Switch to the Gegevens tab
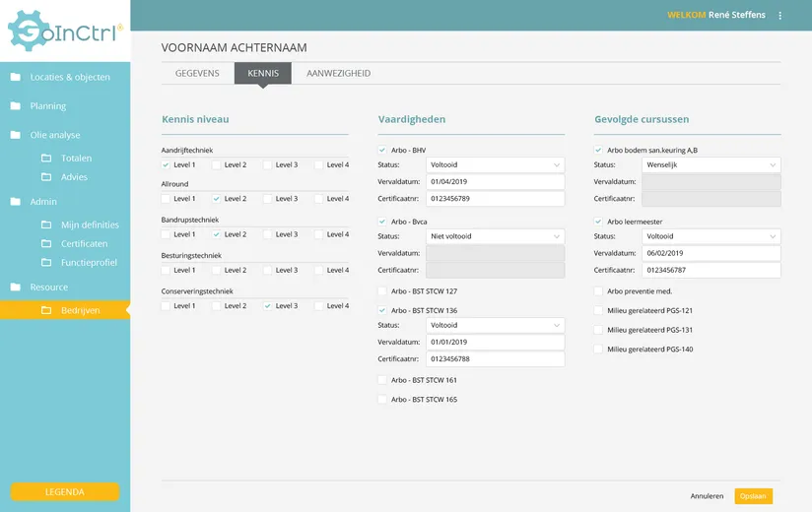812x512 pixels. (197, 73)
